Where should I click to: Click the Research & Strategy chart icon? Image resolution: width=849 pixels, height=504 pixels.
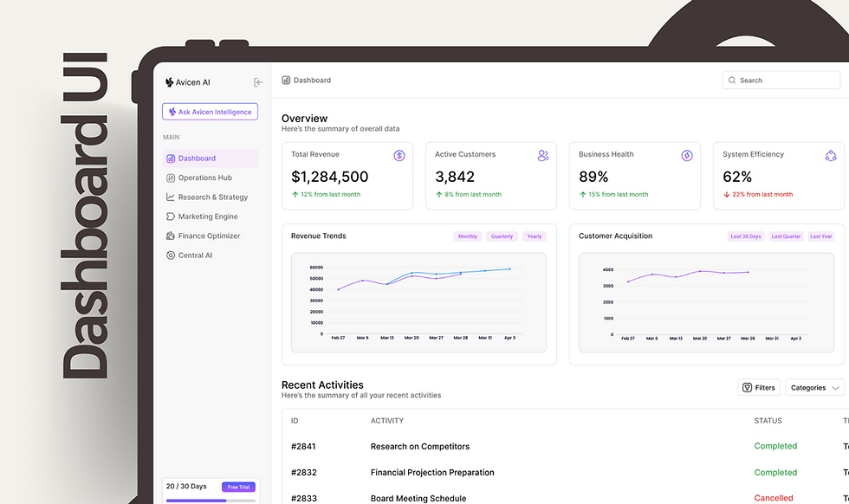pos(171,197)
